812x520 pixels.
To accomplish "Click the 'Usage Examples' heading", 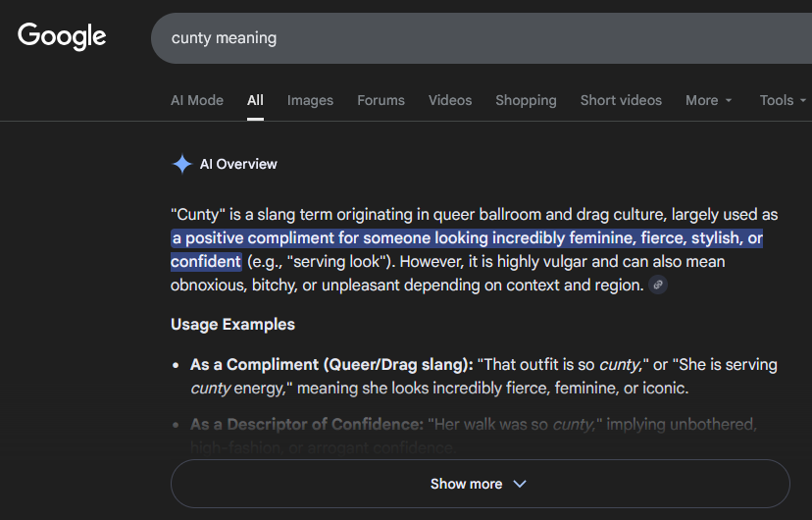I will [232, 324].
